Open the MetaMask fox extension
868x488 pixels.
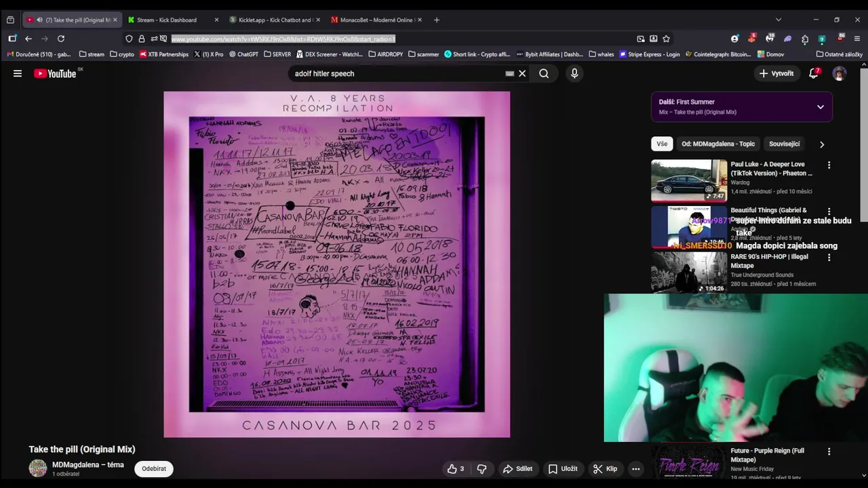click(752, 38)
